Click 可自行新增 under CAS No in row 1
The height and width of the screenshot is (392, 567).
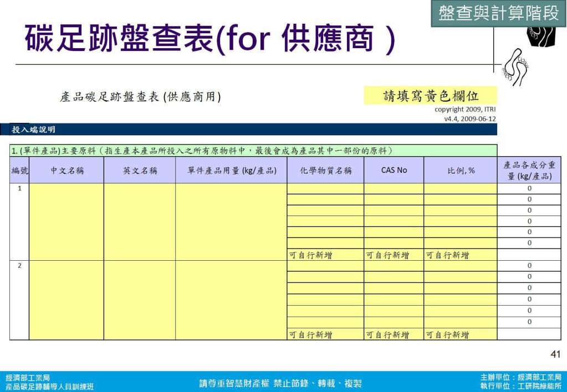(387, 255)
